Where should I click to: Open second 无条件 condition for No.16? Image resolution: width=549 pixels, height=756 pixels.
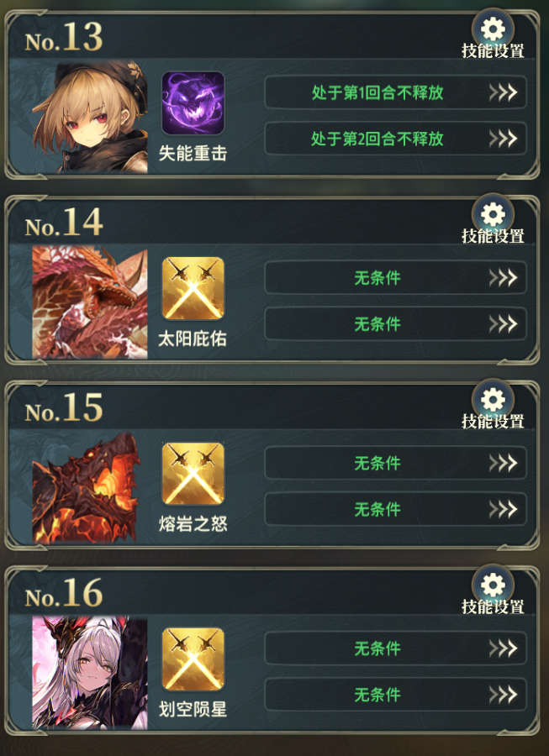click(x=396, y=694)
